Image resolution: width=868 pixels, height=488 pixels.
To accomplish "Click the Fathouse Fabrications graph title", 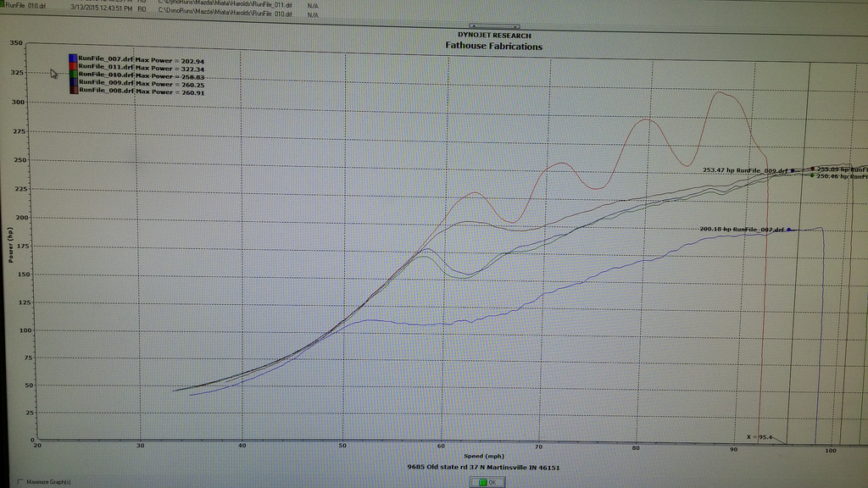I will [x=494, y=47].
